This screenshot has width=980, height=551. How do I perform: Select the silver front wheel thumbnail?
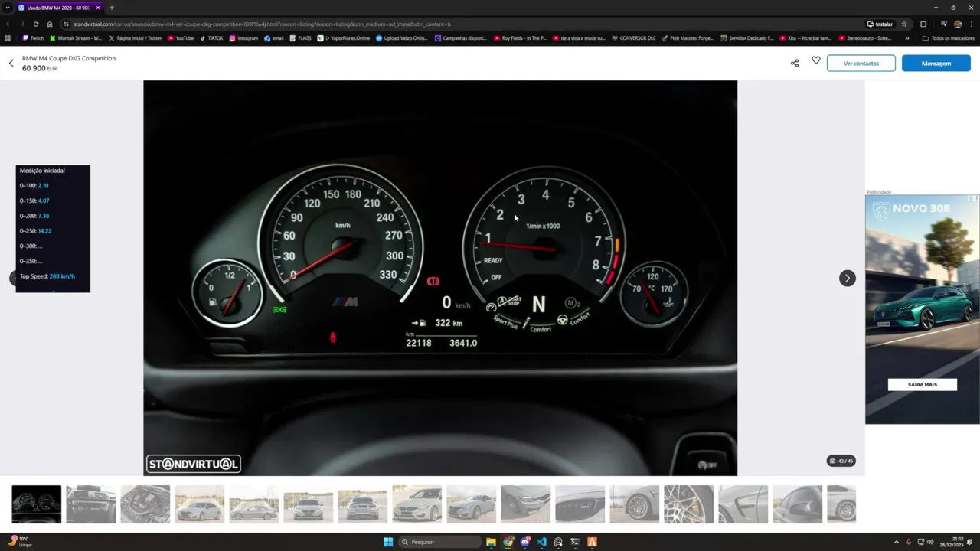coord(634,504)
